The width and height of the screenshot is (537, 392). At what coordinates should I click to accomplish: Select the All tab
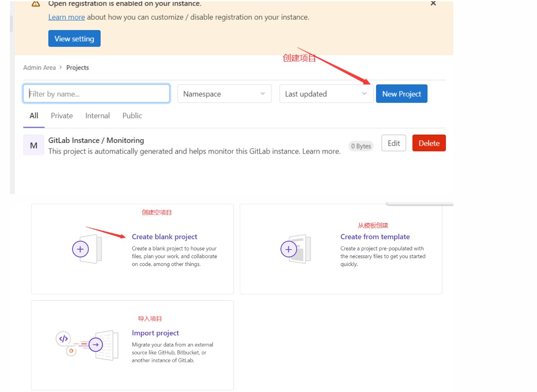point(34,116)
